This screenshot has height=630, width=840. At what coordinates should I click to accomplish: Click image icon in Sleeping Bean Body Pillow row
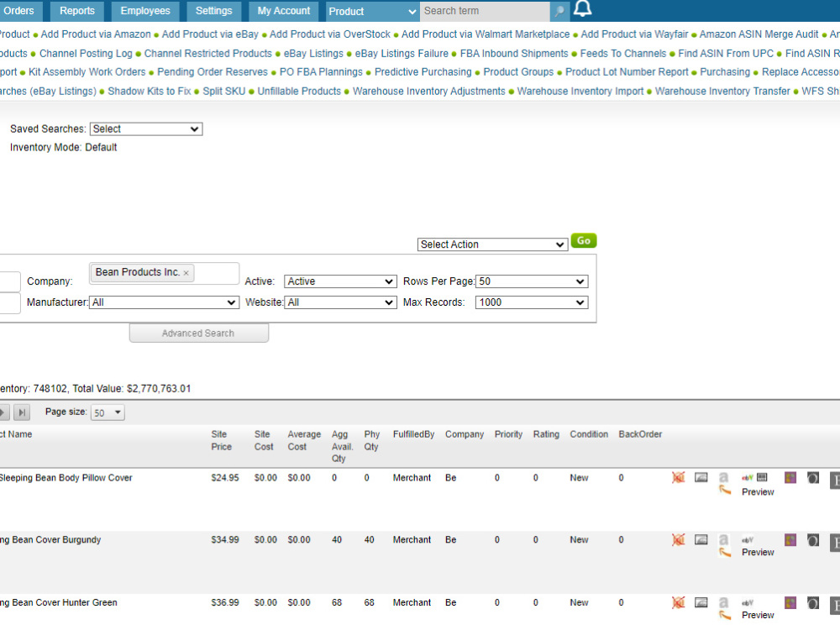(x=701, y=477)
